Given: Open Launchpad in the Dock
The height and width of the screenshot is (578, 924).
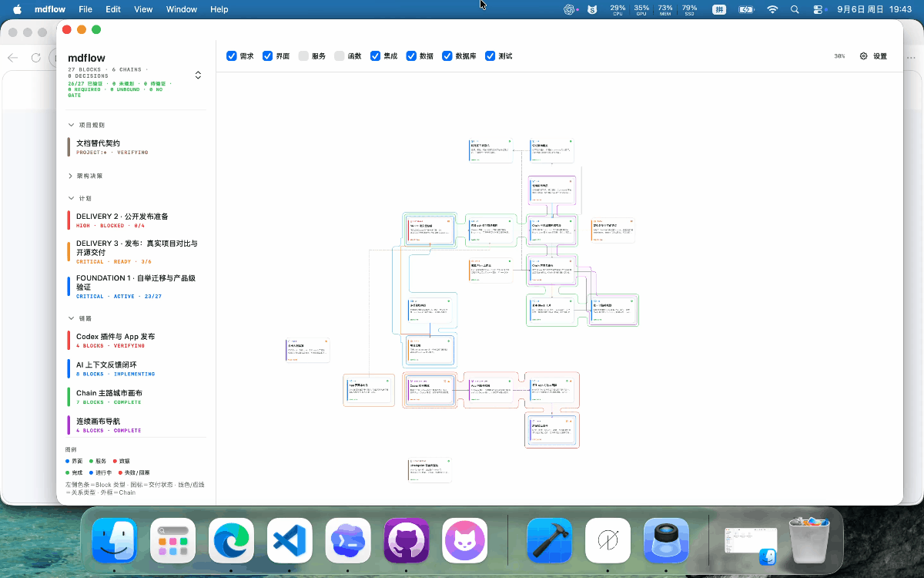Looking at the screenshot, I should click(172, 540).
